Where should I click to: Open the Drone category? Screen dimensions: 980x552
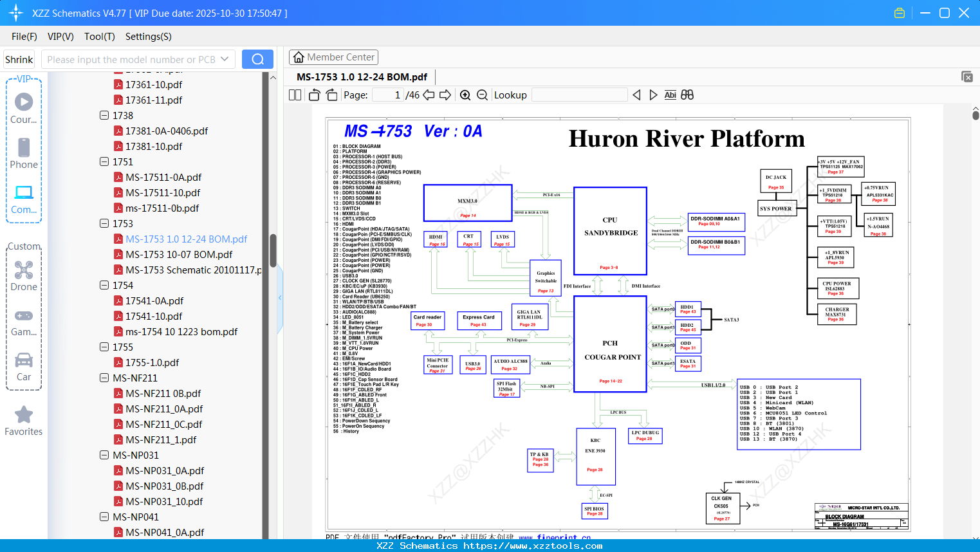(24, 275)
